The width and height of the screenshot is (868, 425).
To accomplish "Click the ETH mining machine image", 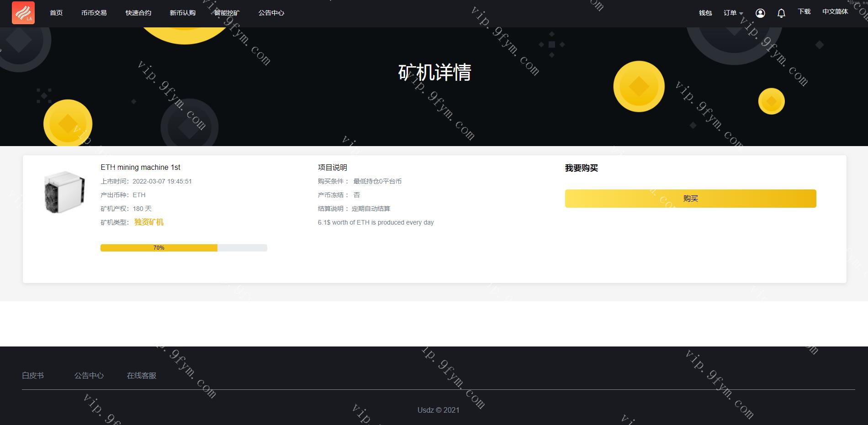I will (64, 192).
